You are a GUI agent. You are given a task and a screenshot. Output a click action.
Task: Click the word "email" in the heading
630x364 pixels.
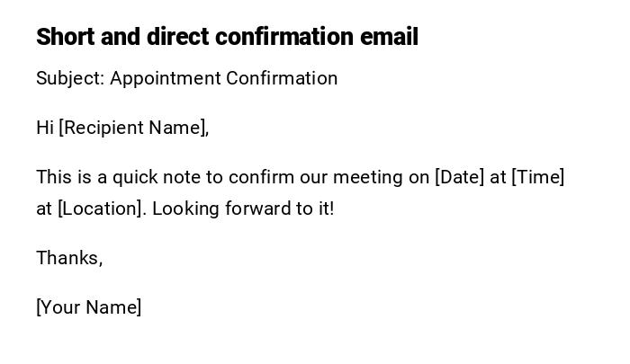point(389,37)
